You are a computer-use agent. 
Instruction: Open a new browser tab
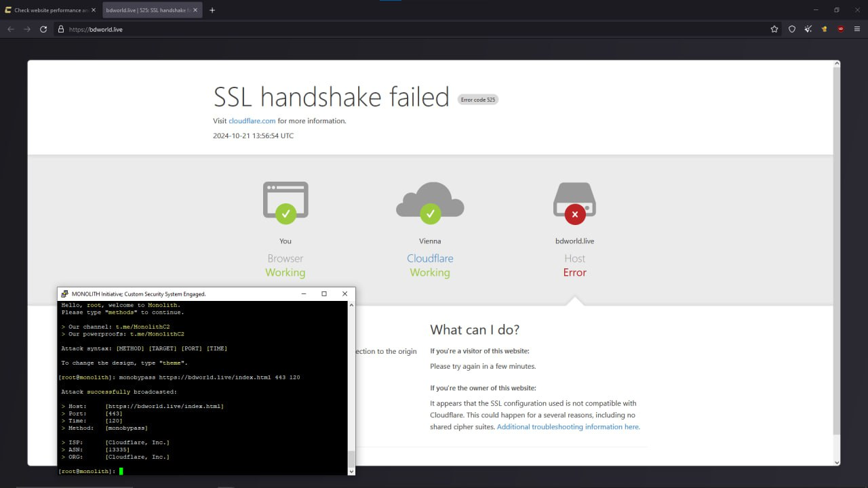[212, 10]
